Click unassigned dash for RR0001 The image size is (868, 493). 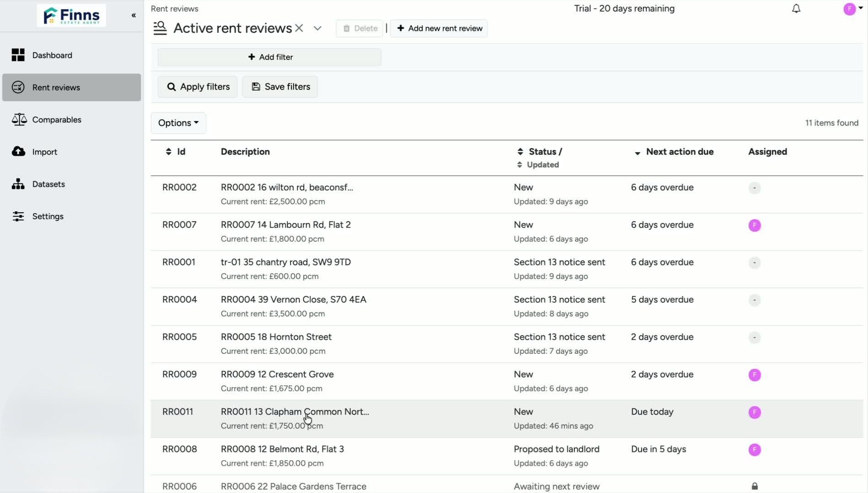755,262
